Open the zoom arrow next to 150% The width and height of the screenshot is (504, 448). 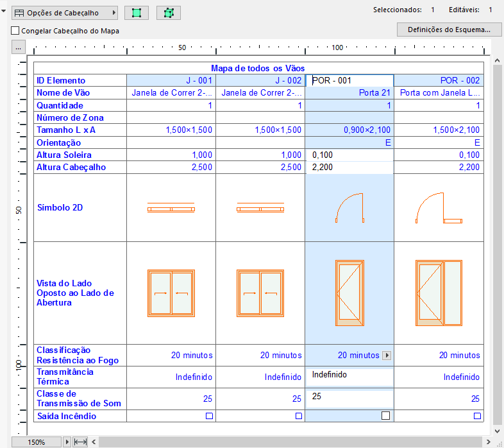point(67,442)
